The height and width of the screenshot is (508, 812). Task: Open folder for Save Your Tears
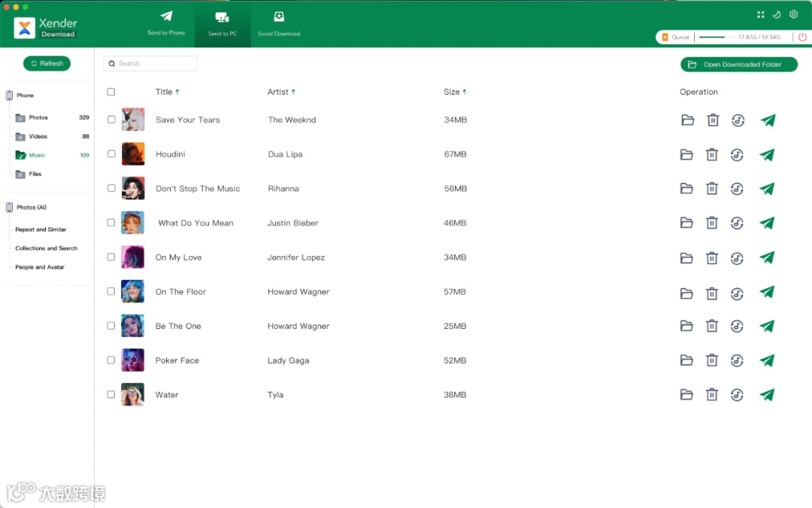(x=687, y=120)
